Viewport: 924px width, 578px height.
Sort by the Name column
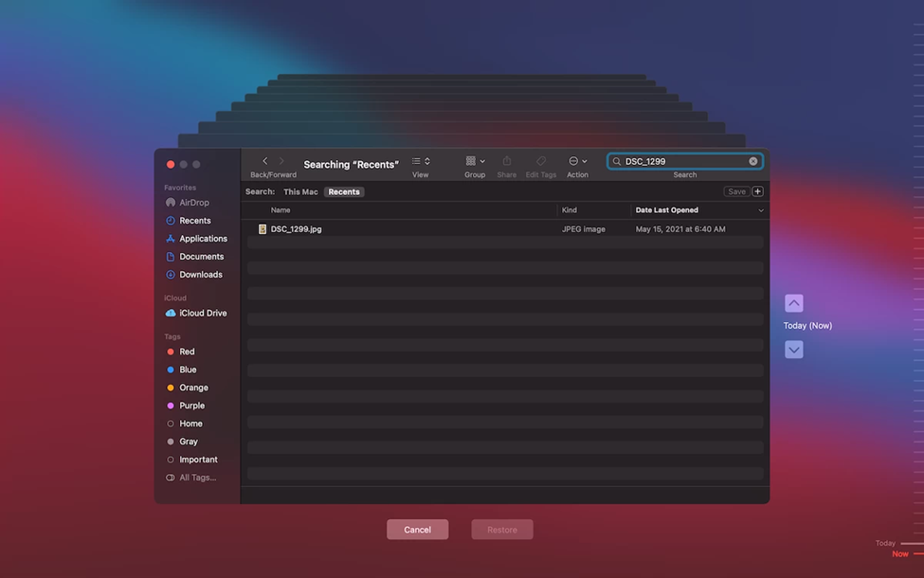[x=281, y=210]
